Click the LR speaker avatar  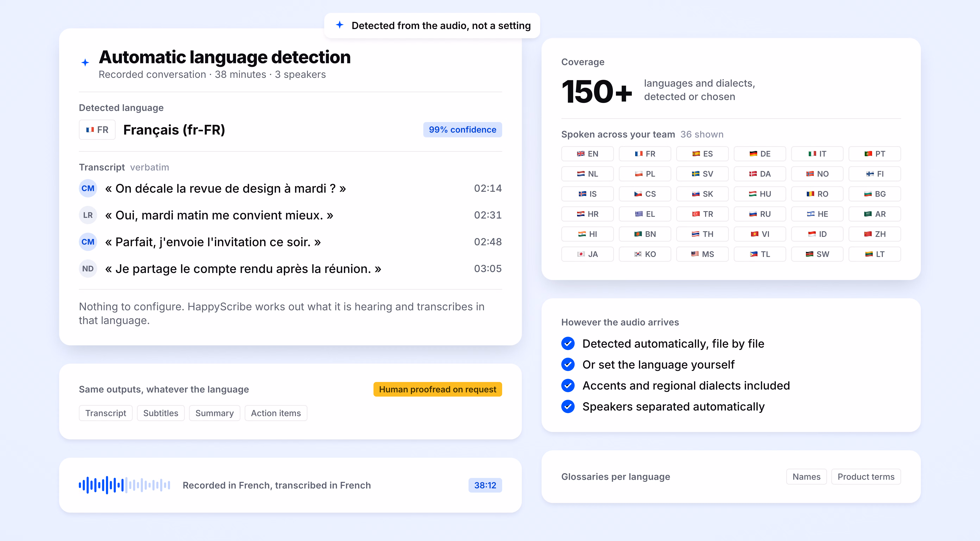(88, 215)
